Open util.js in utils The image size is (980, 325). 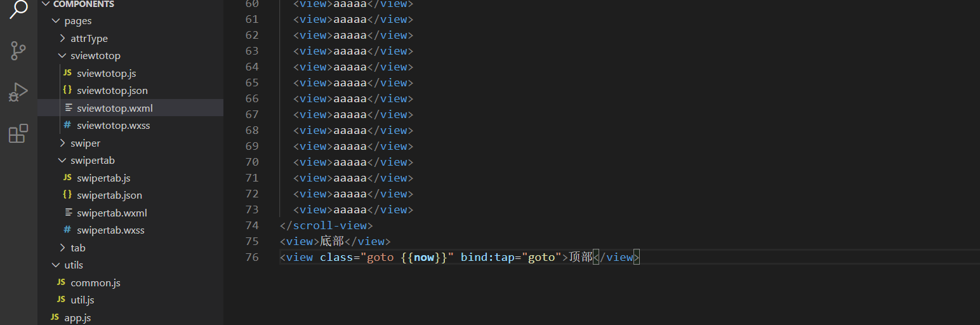tap(83, 300)
